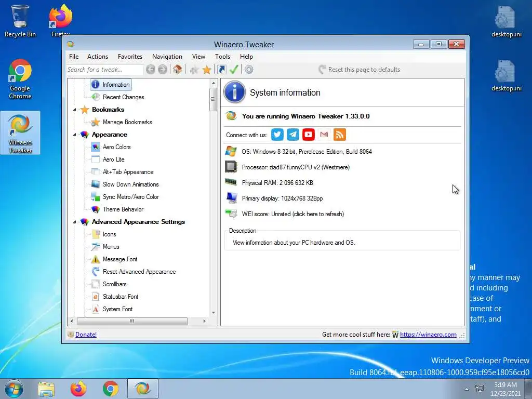
Task: Open the Actions menu
Action: pyautogui.click(x=97, y=57)
